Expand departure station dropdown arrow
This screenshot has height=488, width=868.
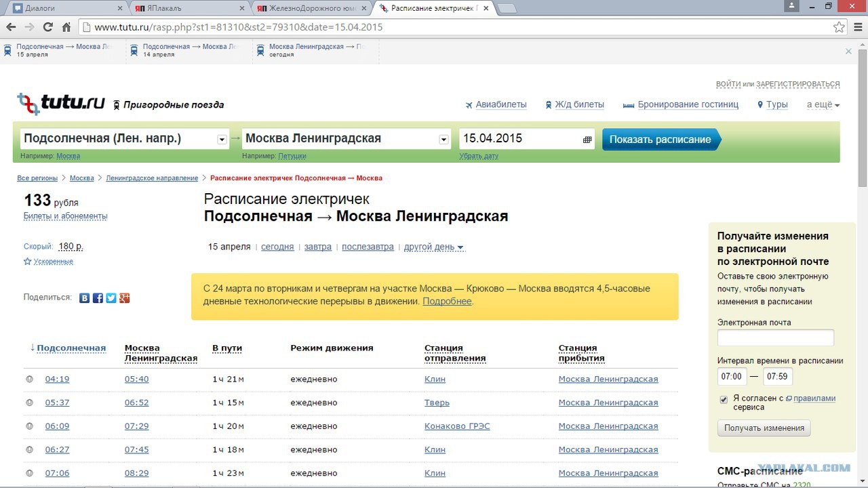tap(222, 140)
